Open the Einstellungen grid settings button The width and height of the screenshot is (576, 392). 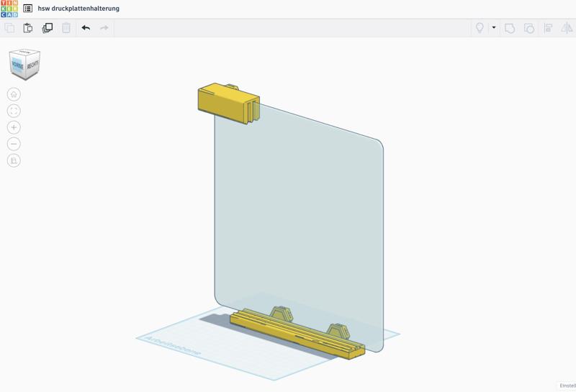567,386
